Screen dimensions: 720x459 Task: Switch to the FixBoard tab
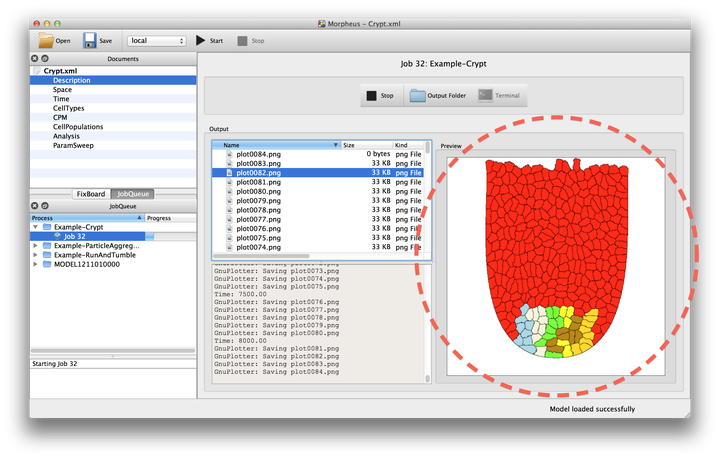(91, 193)
